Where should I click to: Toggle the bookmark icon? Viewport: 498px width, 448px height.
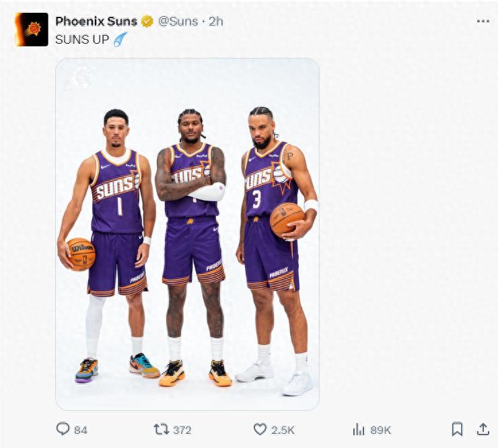457,429
